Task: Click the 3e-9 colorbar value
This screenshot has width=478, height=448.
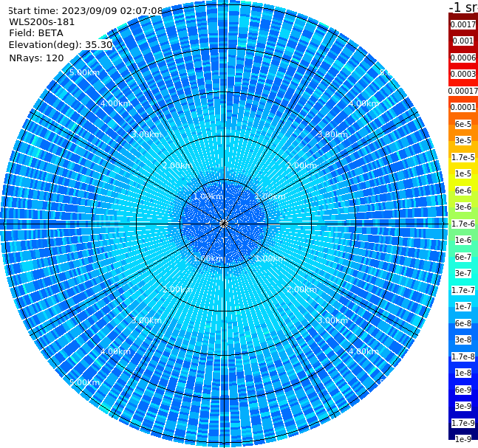Action: 463,406
